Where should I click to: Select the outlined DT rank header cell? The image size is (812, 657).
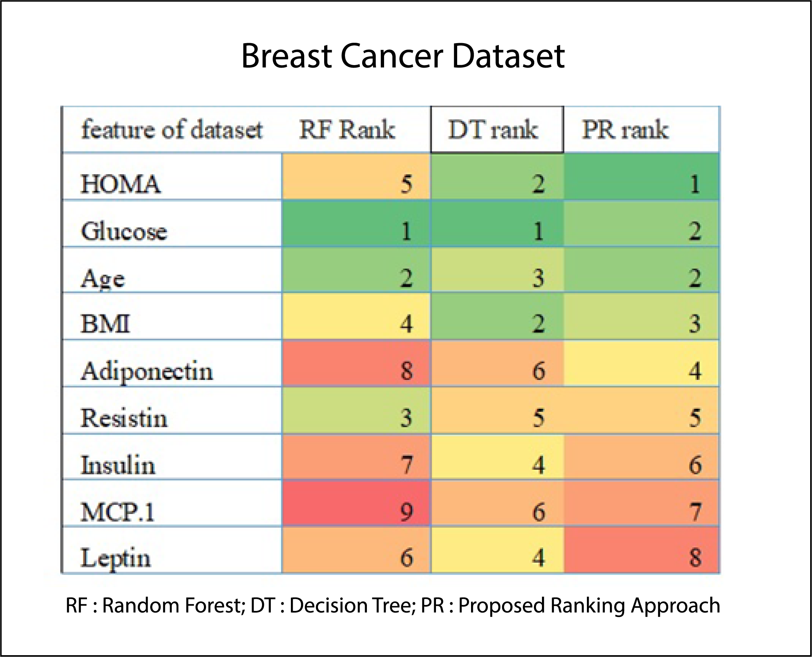pyautogui.click(x=497, y=129)
